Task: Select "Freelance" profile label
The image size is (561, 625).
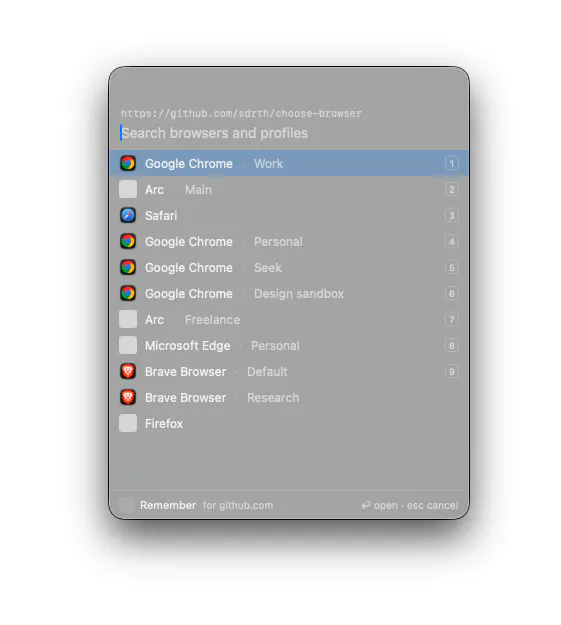Action: (213, 320)
